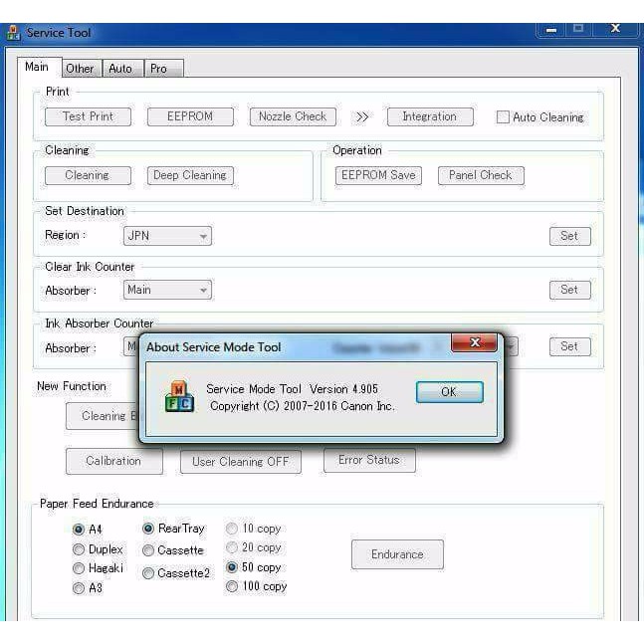Image resolution: width=644 pixels, height=644 pixels.
Task: Click the Nozzle Check button
Action: [293, 116]
